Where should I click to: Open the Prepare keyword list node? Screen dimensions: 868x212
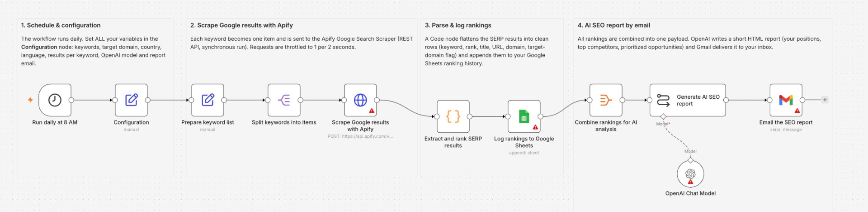pyautogui.click(x=208, y=100)
